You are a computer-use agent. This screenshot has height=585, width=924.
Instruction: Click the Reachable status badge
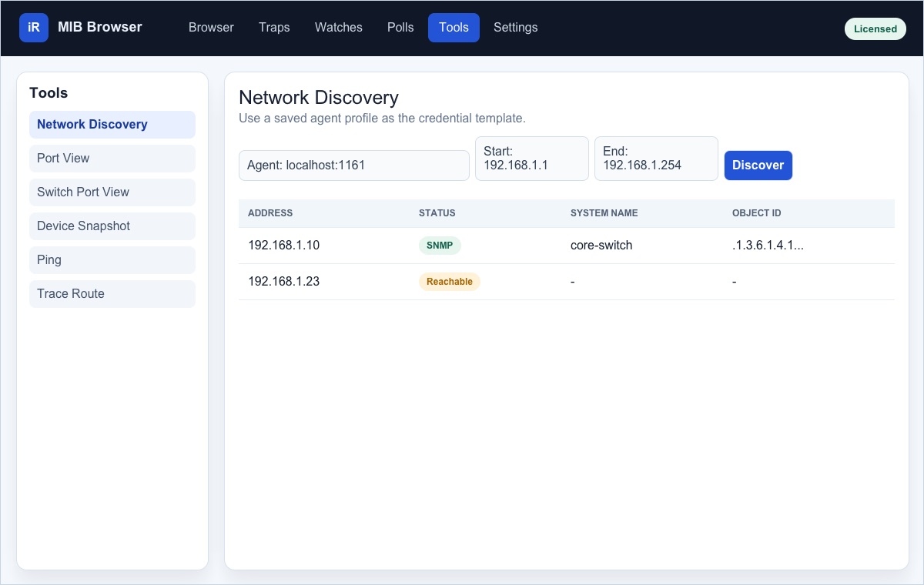click(x=450, y=282)
